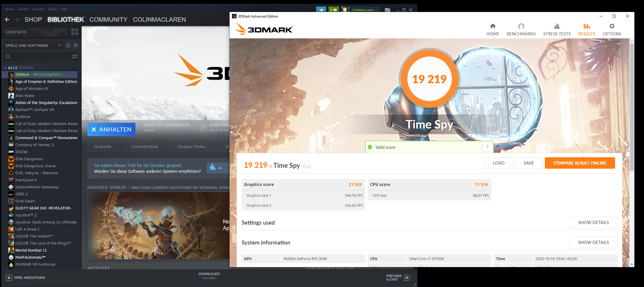Open the 3DMark update news thumbnail

click(x=159, y=225)
